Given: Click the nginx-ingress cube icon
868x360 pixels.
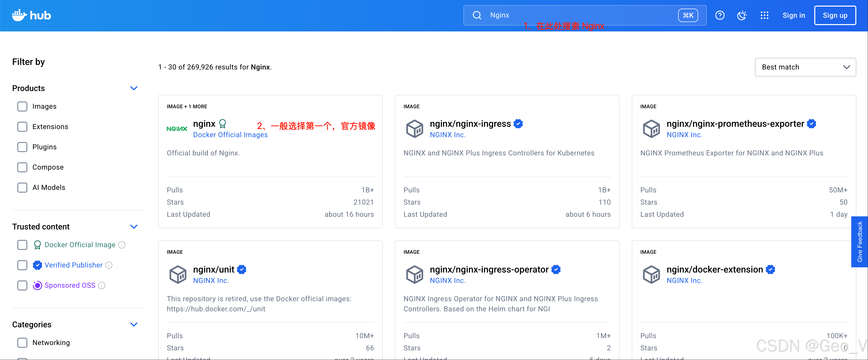Looking at the screenshot, I should [414, 129].
